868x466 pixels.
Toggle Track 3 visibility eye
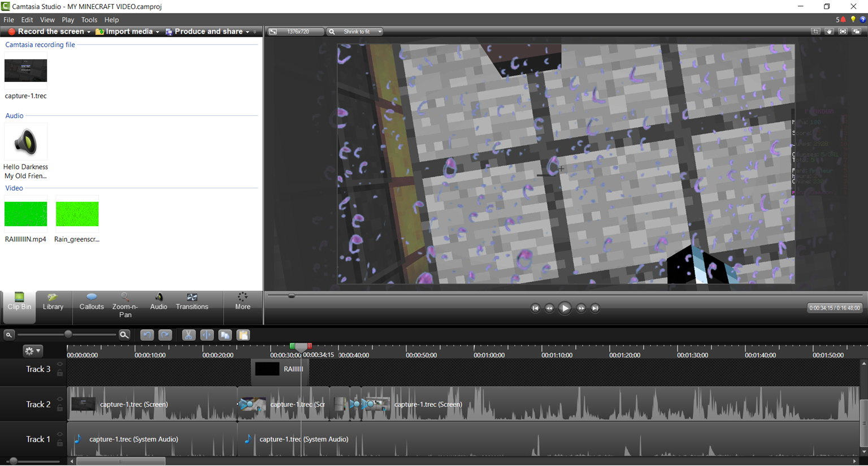click(60, 365)
